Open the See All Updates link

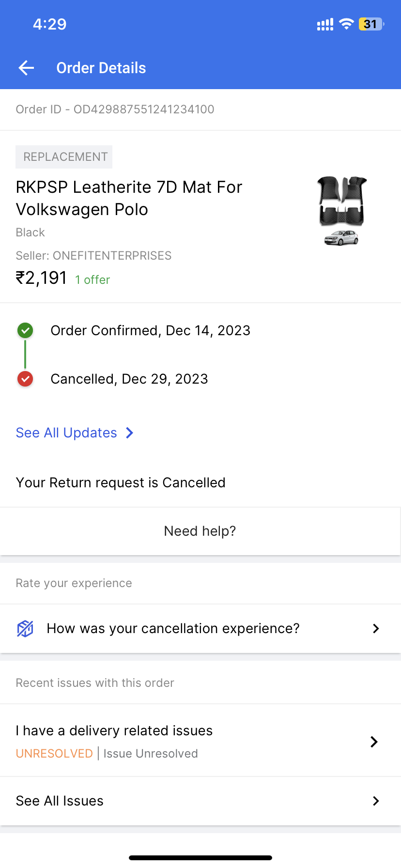67,433
